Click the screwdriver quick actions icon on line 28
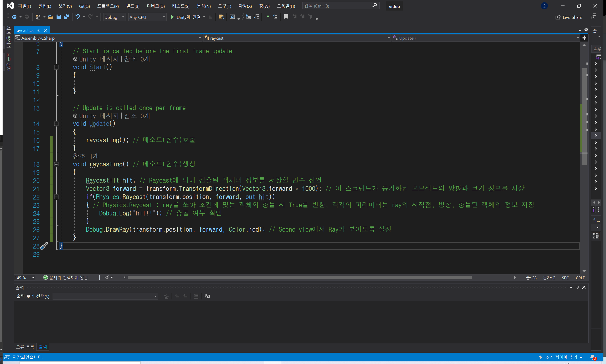This screenshot has width=606, height=364. coord(44,246)
